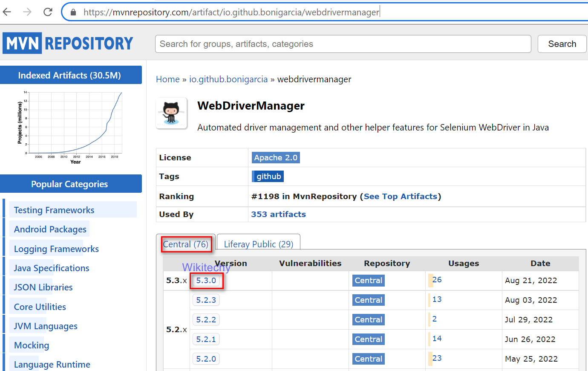Open 353 artifacts used-by link
Screen dimensions: 588x371
[x=278, y=214]
